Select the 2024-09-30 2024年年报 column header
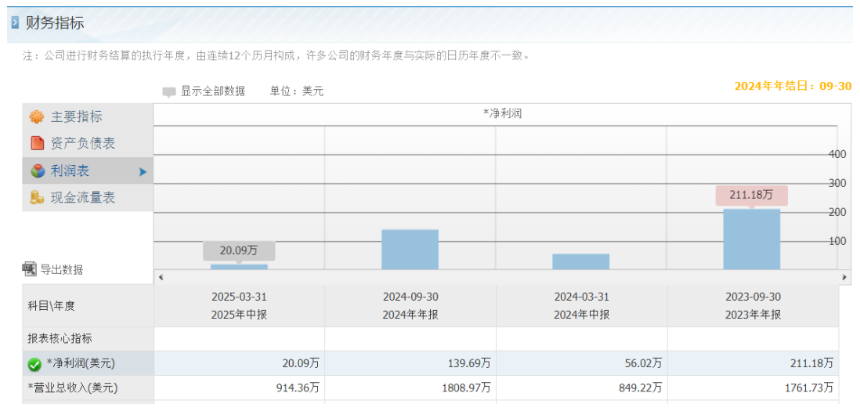The image size is (860, 410). [410, 306]
